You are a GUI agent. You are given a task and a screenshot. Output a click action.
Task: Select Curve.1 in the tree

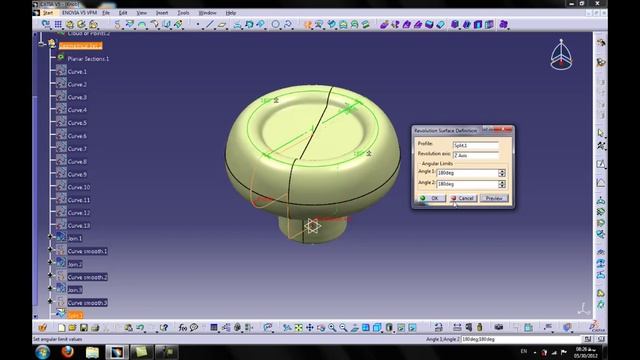(x=77, y=72)
